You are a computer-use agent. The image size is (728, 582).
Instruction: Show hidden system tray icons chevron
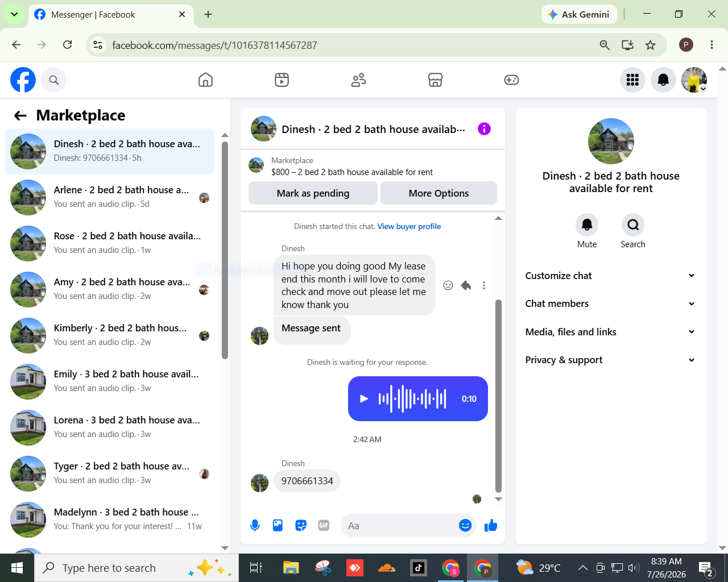click(x=582, y=568)
